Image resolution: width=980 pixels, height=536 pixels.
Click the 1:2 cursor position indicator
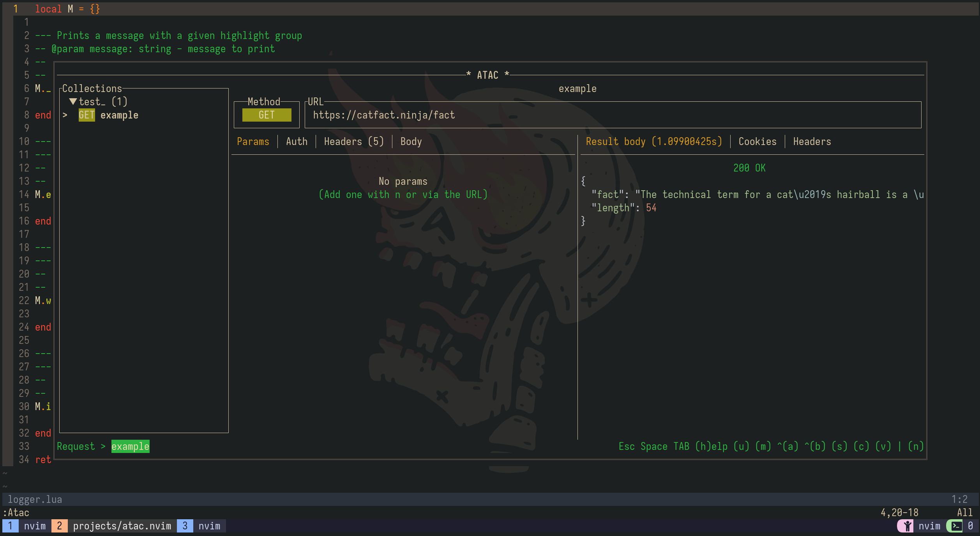959,499
